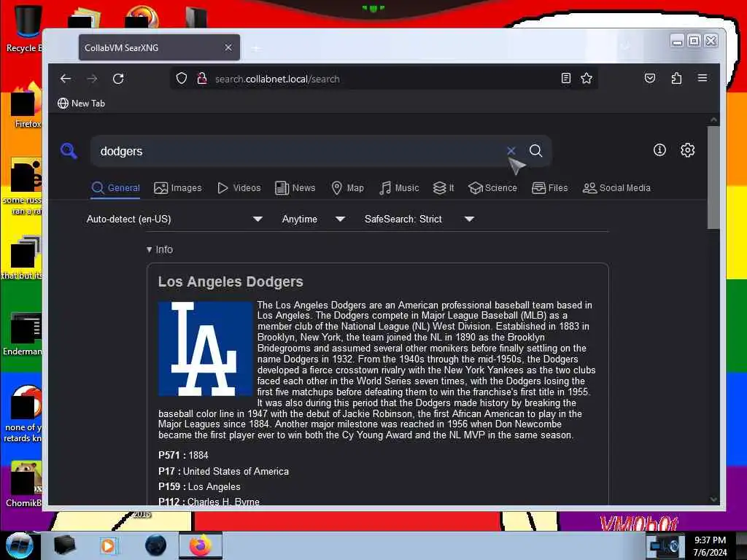The image size is (747, 560).
Task: Open the Auto-detect (en-US) language dropdown
Action: 174,219
